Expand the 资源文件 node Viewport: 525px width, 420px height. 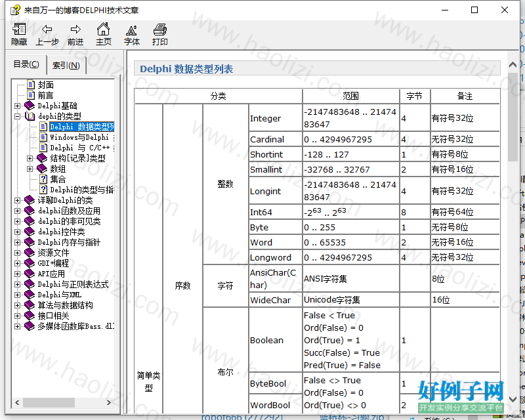17,253
